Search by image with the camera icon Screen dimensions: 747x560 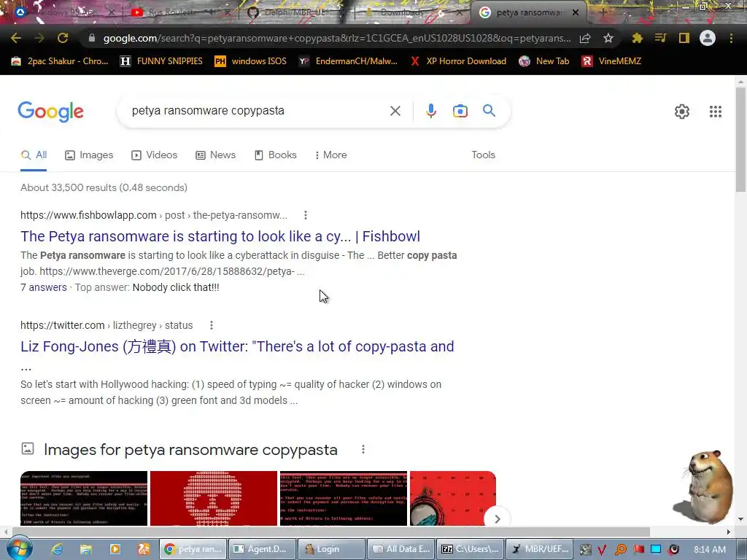[460, 111]
